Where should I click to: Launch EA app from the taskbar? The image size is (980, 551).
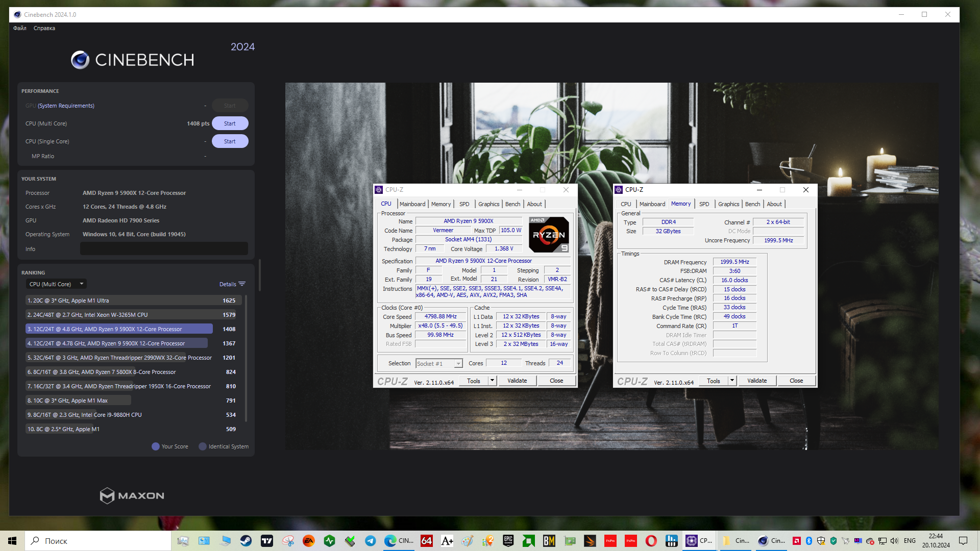pyautogui.click(x=309, y=541)
